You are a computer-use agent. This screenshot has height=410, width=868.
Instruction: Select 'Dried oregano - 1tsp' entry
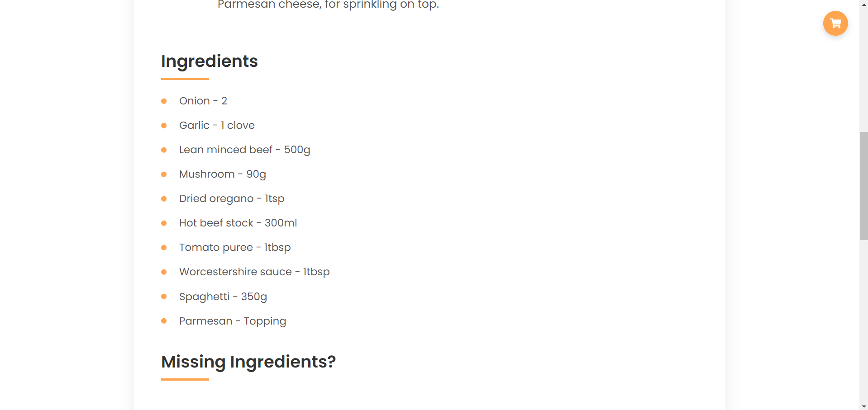point(232,198)
